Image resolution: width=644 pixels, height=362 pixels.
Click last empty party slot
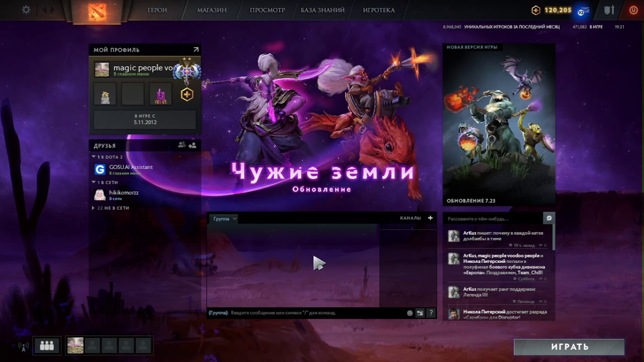pos(144,345)
